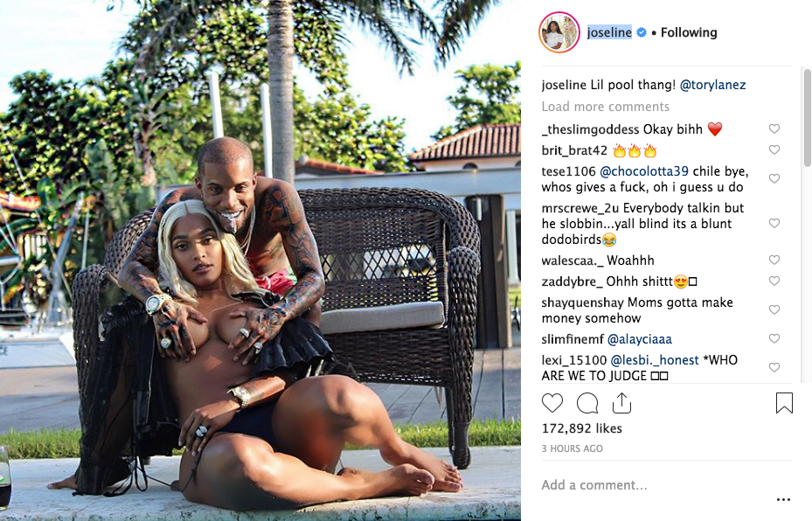812x521 pixels.
Task: Open the comment bubble icon
Action: coord(587,403)
